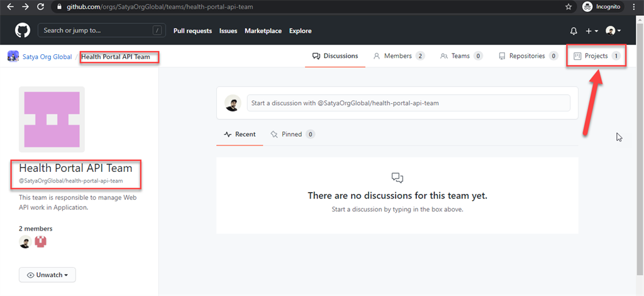The width and height of the screenshot is (644, 296).
Task: Switch to the Discussions tab
Action: (x=335, y=56)
